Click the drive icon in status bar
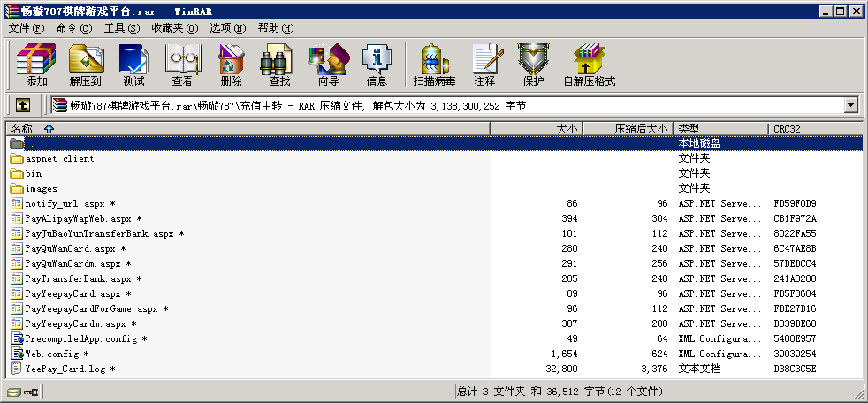Screen dimensions: 868x403 14,392
